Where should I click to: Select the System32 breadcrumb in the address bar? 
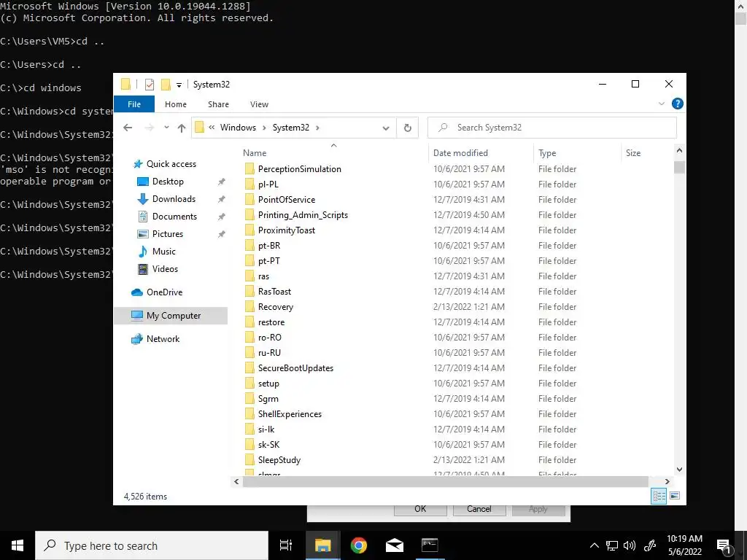click(x=290, y=128)
